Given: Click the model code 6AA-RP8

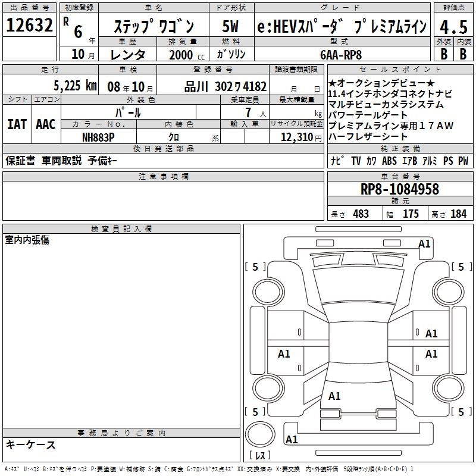Looking at the screenshot, I should pyautogui.click(x=341, y=55).
